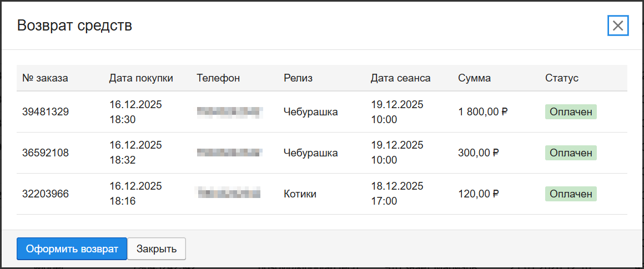
Task: Click the Дата покупки column header
Action: click(x=141, y=78)
